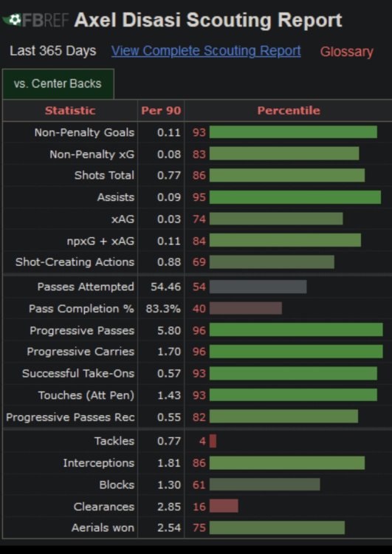Viewport: 392px width, 554px height.
Task: Click the Interceptions statistic label
Action: [x=98, y=463]
